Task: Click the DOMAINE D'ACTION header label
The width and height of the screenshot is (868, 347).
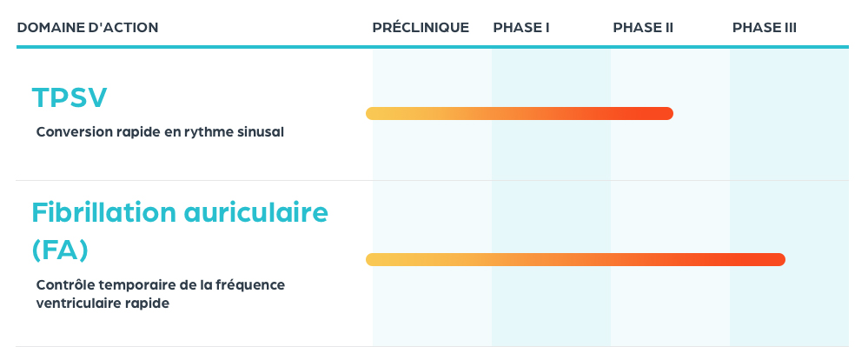Action: (x=88, y=27)
